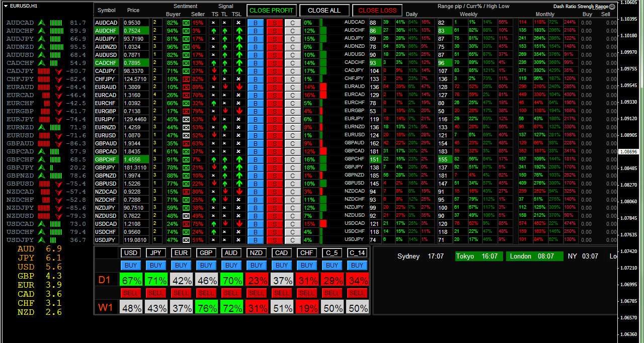Click the EURUSD symbol cell in dashboard table
The width and height of the screenshot is (644, 343).
[x=108, y=136]
